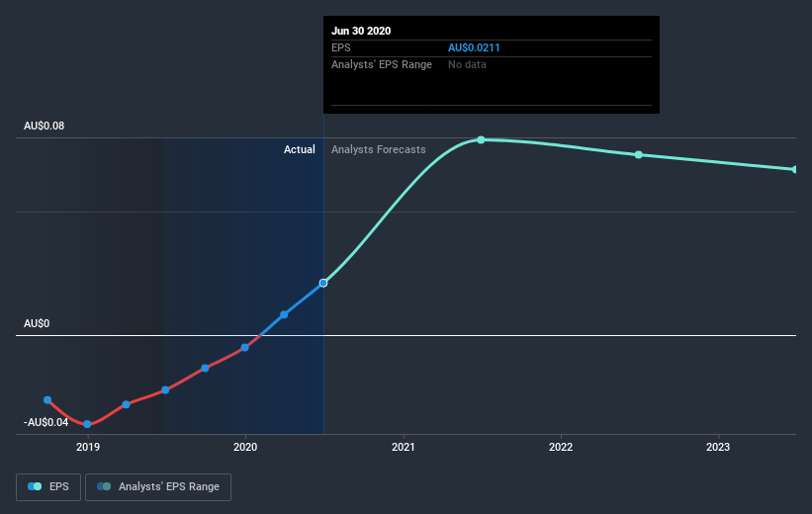This screenshot has width=812, height=514.
Task: Click the 'No data' analysts range value
Action: coord(467,64)
